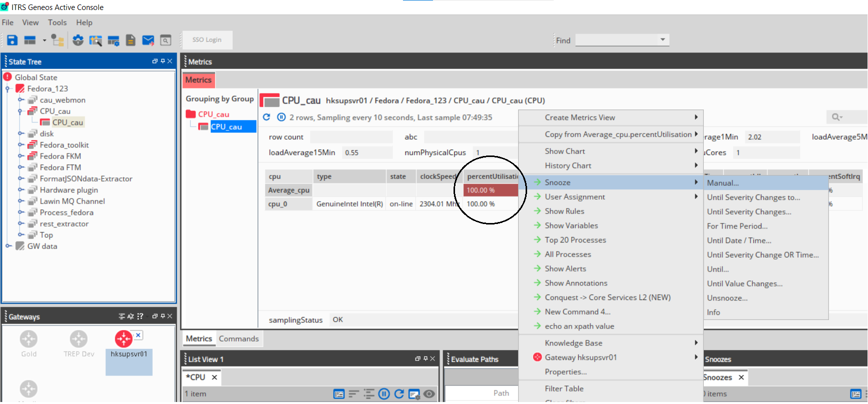Click the search window toolbar icon
Screen dimensions: 868x404
coord(166,40)
